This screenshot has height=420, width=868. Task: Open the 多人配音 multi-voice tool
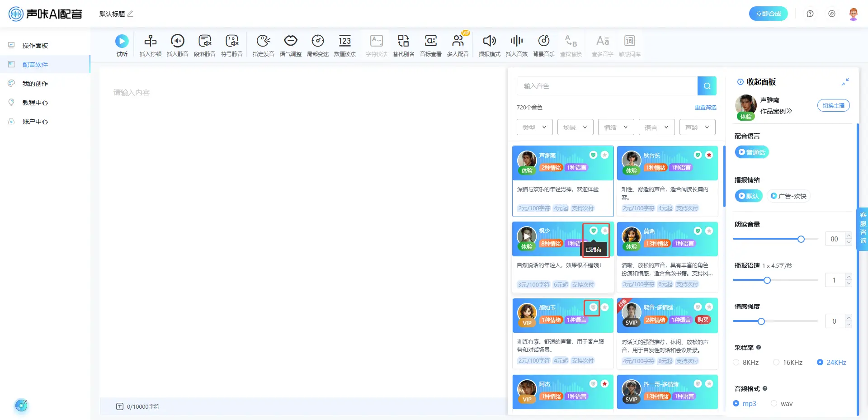tap(458, 42)
